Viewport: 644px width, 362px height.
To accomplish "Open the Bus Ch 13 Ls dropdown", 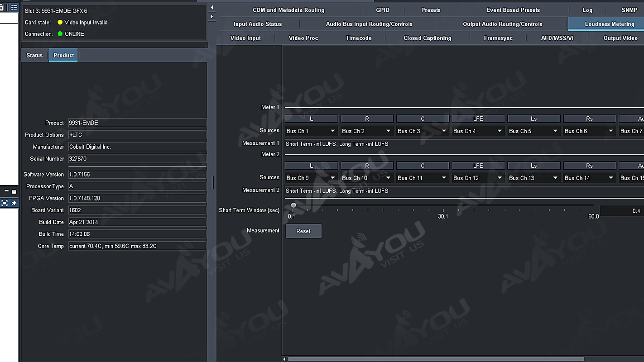I will click(x=534, y=178).
